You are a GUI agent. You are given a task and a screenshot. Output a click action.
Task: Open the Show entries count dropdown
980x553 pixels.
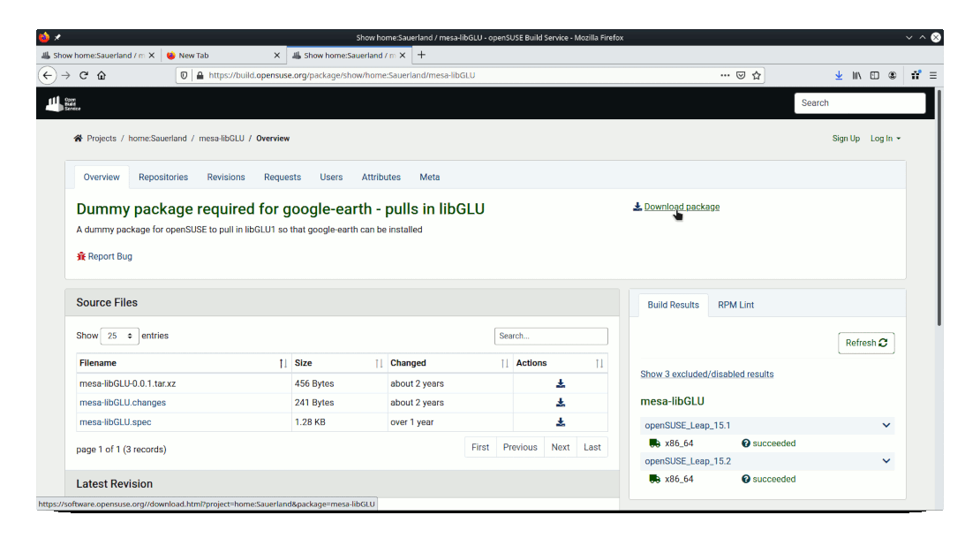tap(118, 336)
